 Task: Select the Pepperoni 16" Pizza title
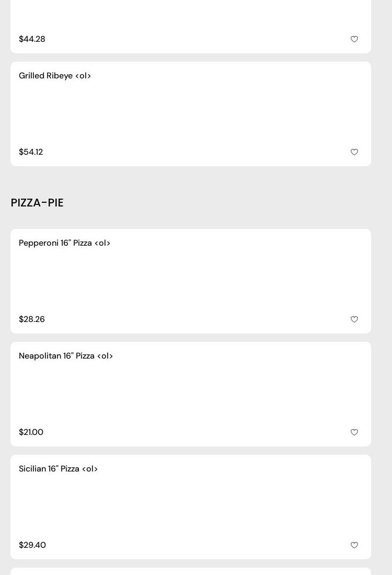click(x=64, y=243)
